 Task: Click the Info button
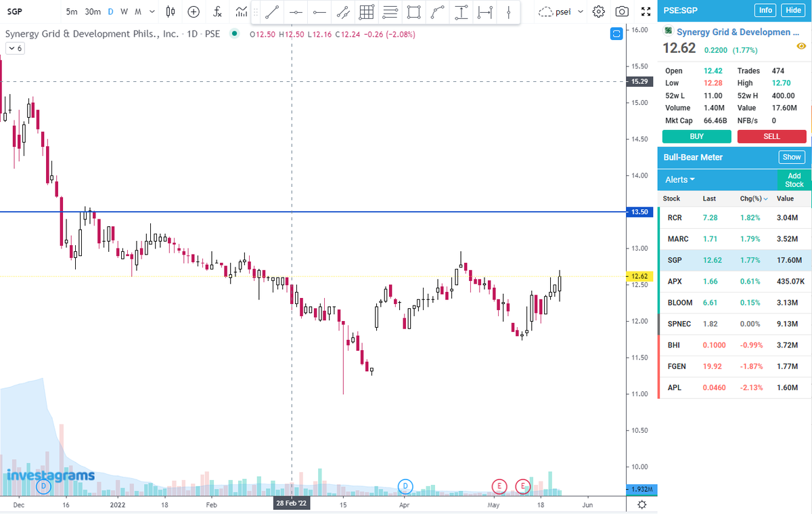[766, 10]
